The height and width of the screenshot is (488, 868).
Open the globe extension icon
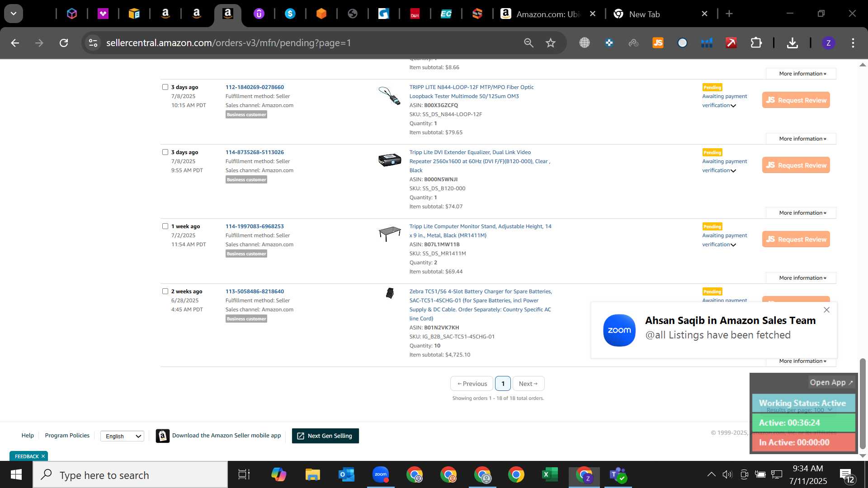click(x=585, y=43)
